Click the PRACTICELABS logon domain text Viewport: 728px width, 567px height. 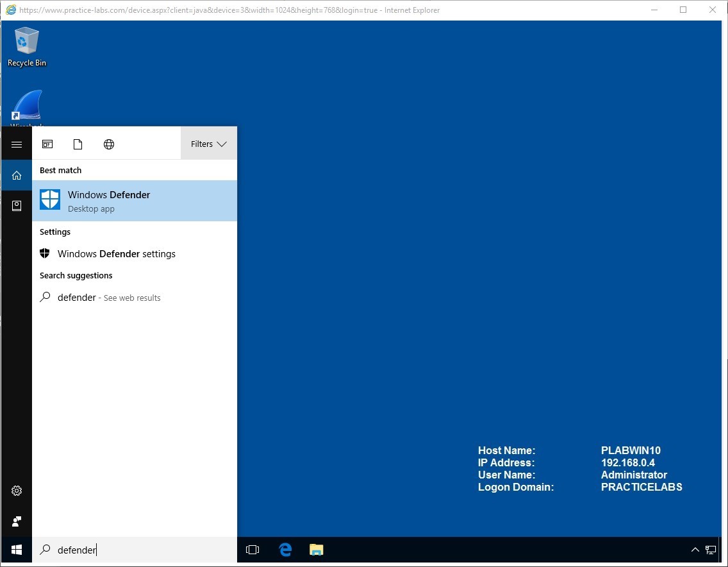641,487
